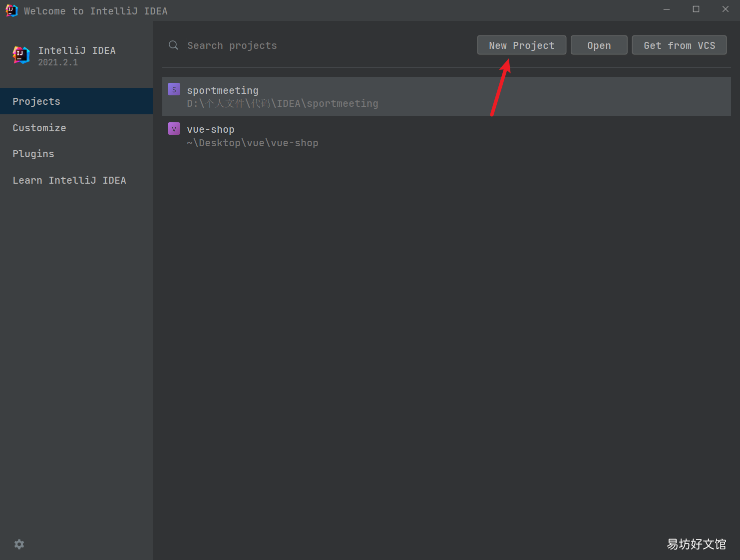
Task: Click the version text 2021.2.1
Action: pos(58,62)
